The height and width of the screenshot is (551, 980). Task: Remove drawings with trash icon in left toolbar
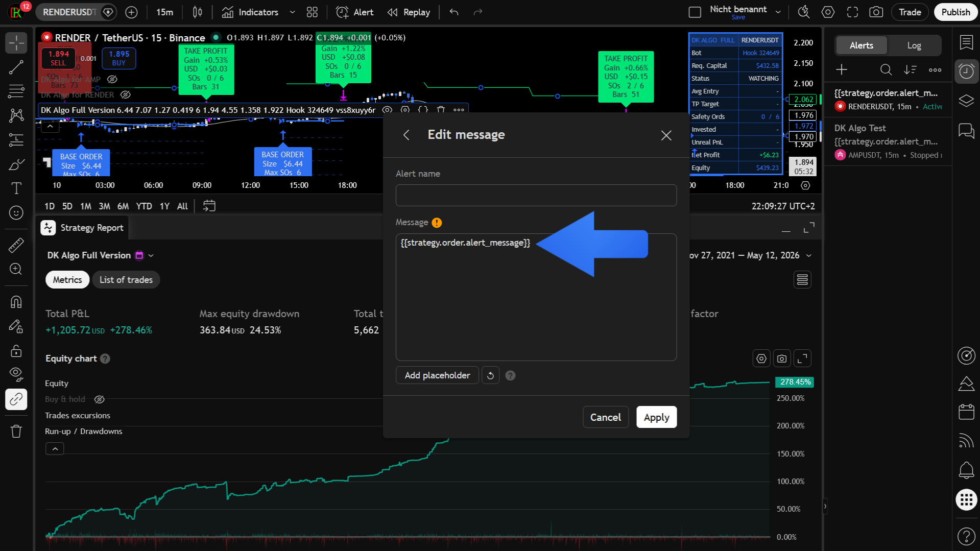coord(16,432)
